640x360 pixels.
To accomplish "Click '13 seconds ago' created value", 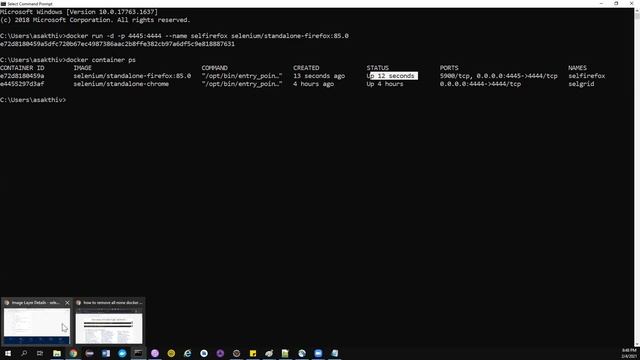I will coord(319,76).
